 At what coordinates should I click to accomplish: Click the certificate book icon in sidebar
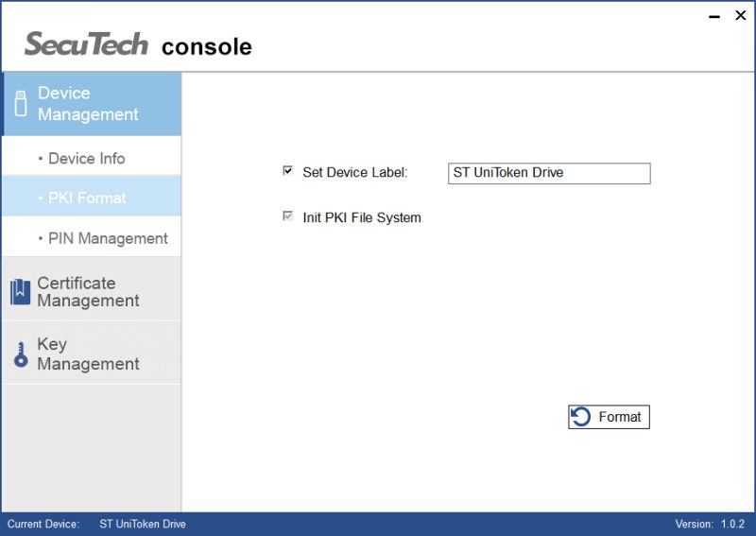click(x=20, y=291)
